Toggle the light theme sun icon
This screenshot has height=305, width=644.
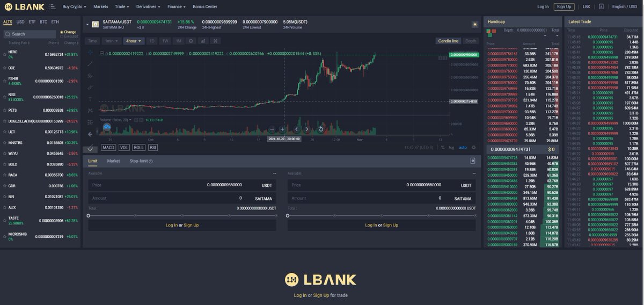(474, 24)
